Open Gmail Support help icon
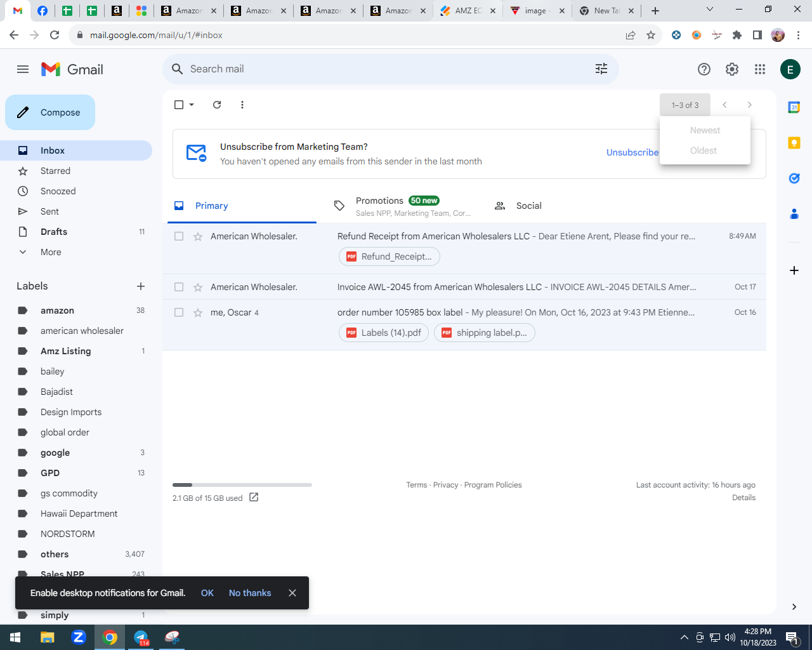The height and width of the screenshot is (650, 812). pos(704,69)
